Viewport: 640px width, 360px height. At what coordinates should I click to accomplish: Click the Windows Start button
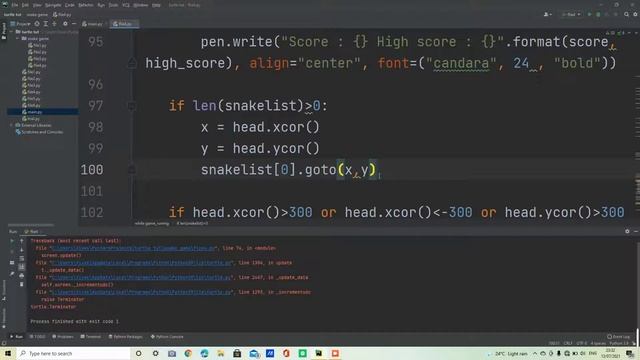coord(8,353)
